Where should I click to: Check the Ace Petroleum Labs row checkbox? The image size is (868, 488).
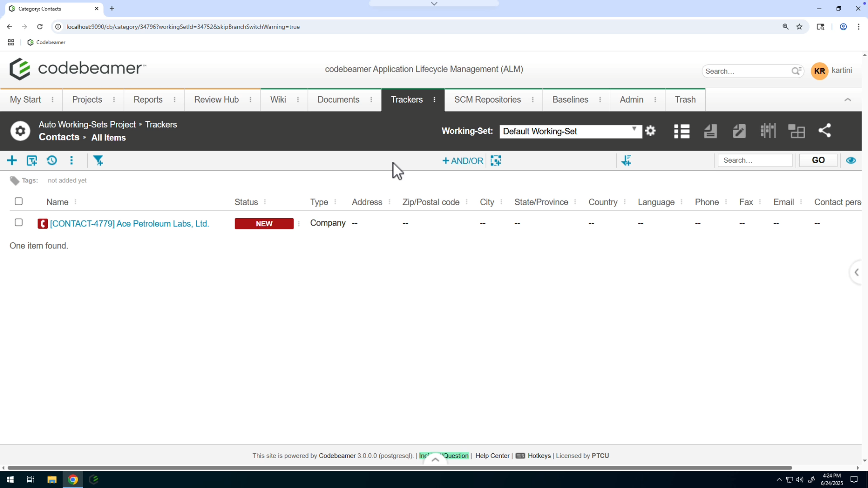[19, 223]
